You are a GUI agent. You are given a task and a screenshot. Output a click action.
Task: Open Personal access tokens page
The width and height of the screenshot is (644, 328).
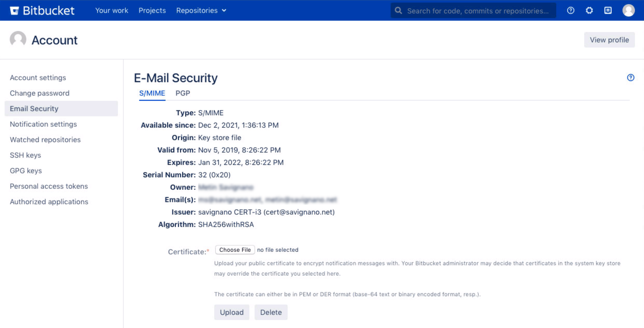(49, 186)
